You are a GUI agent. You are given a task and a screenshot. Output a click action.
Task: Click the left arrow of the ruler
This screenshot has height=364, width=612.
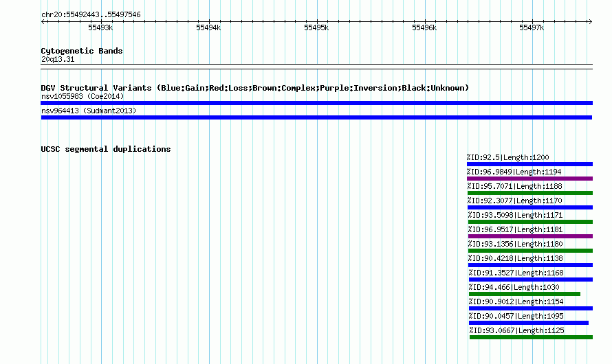(43, 21)
